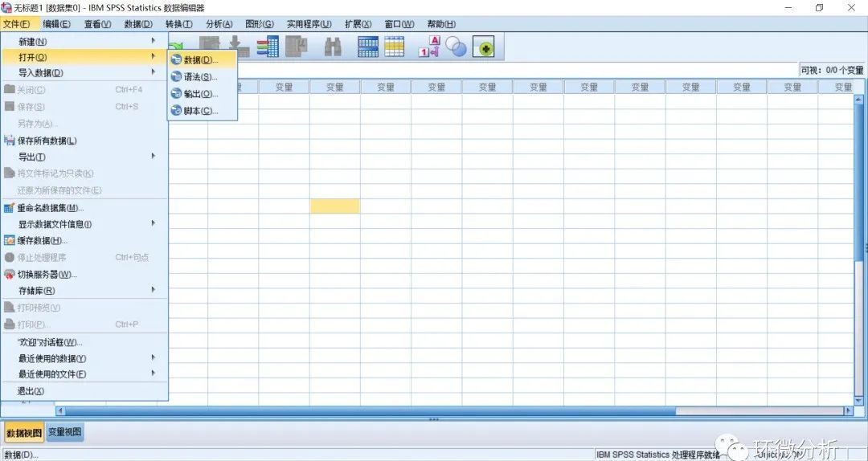Select the yellow highlighted data cell
This screenshot has height=461, width=868.
[335, 206]
